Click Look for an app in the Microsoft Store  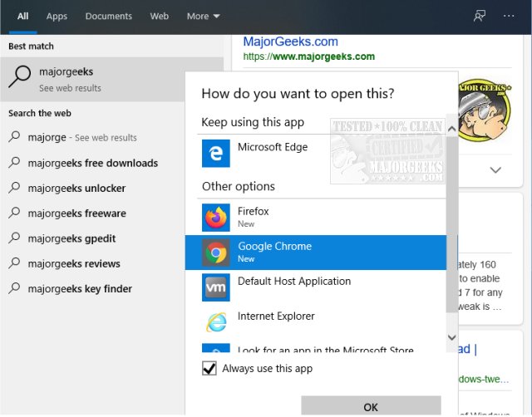coord(325,349)
